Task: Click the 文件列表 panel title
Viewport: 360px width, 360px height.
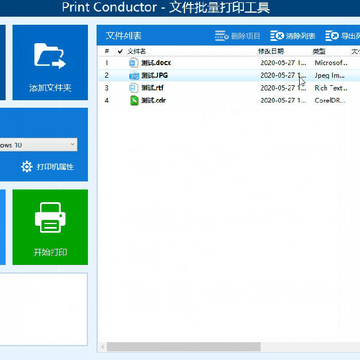Action: point(124,36)
